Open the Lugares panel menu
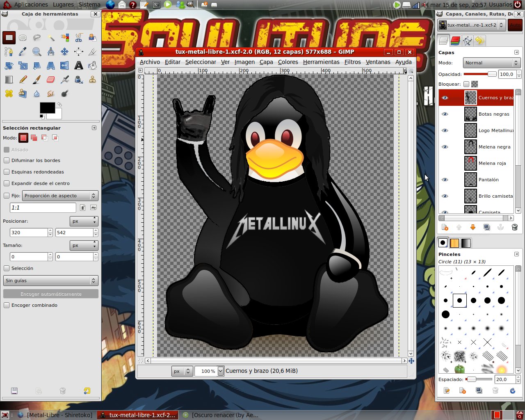Image resolution: width=525 pixels, height=420 pixels. pyautogui.click(x=63, y=5)
